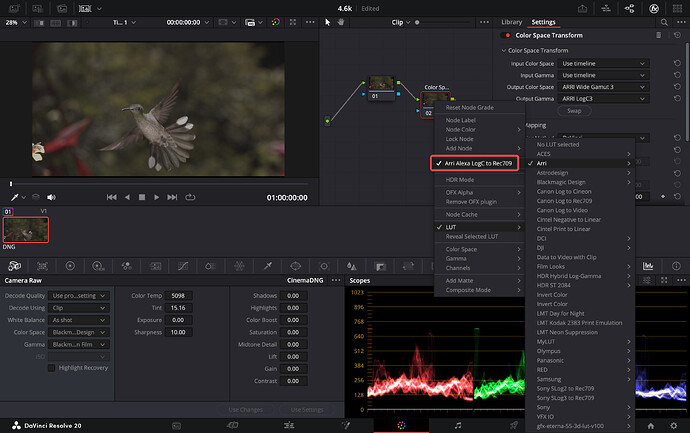Open the Tracker palette icon
The height and width of the screenshot is (433, 690).
tap(324, 266)
